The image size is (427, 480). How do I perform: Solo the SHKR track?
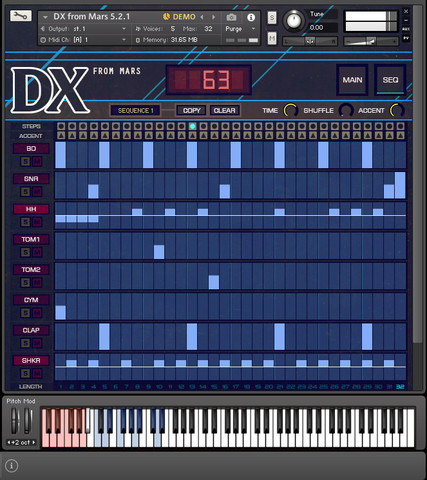pyautogui.click(x=25, y=373)
